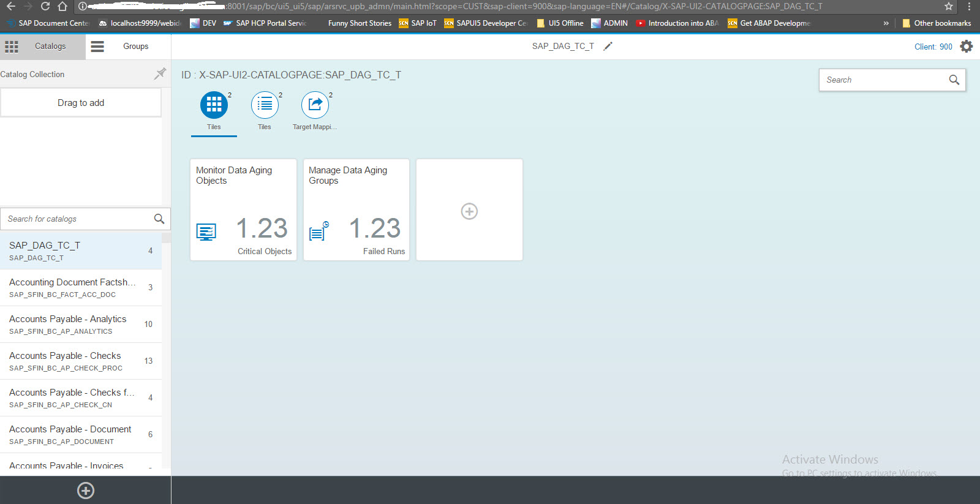The width and height of the screenshot is (980, 504).
Task: Open Target Mappings view icon
Action: pos(315,105)
